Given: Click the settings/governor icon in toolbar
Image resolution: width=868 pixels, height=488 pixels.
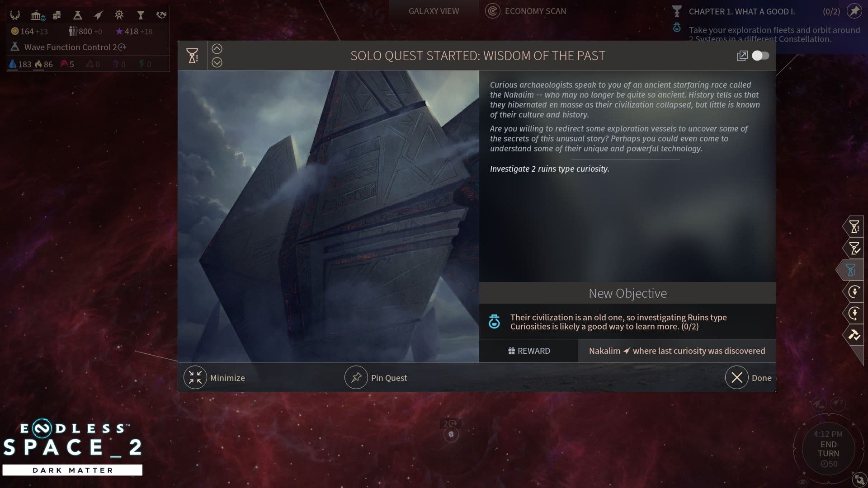Looking at the screenshot, I should click(118, 14).
